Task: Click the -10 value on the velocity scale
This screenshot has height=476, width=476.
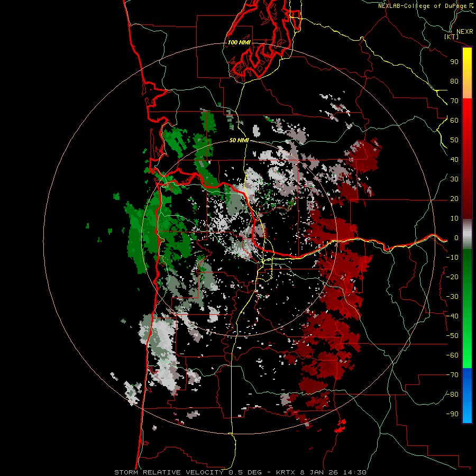Action: coord(452,258)
